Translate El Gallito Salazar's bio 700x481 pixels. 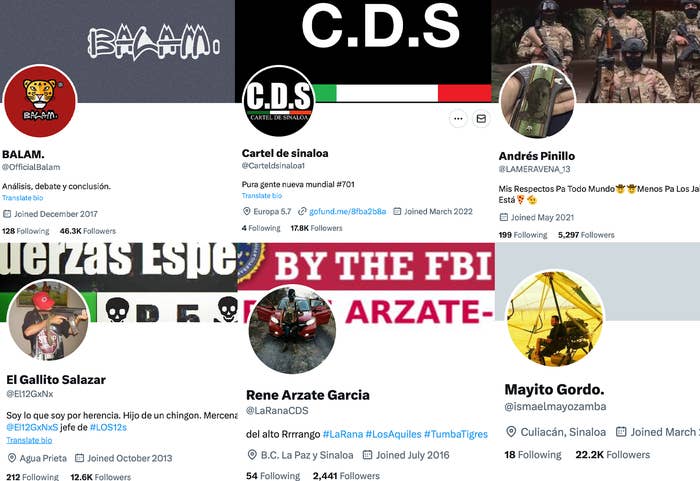click(x=29, y=440)
